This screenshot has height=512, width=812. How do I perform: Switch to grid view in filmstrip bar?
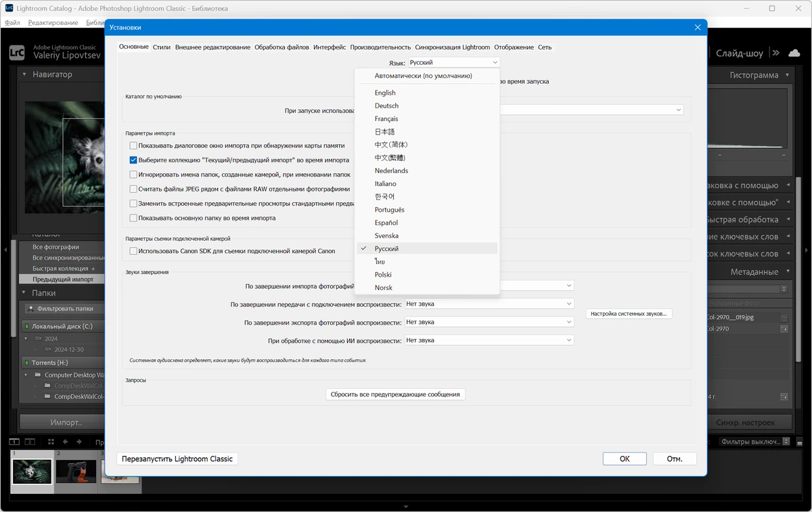pos(51,442)
